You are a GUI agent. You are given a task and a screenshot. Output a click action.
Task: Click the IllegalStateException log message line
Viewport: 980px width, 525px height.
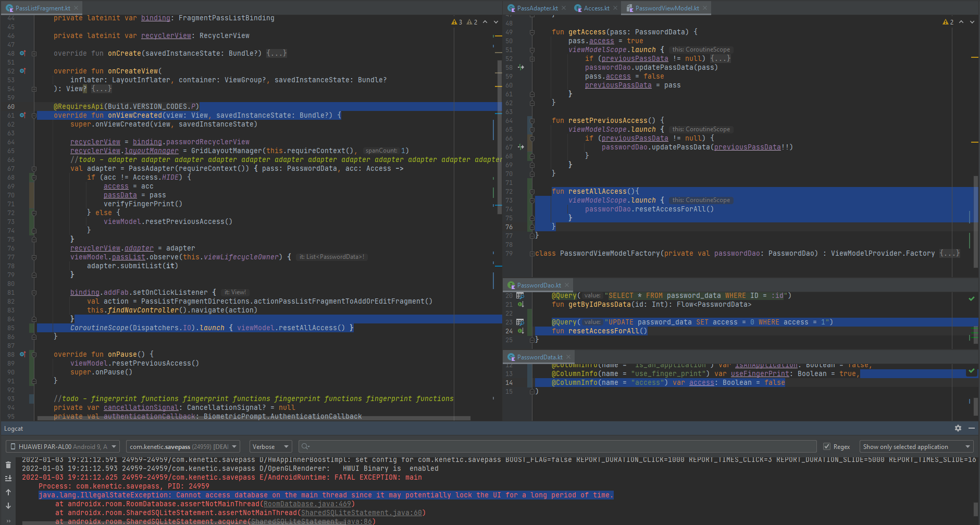click(326, 495)
